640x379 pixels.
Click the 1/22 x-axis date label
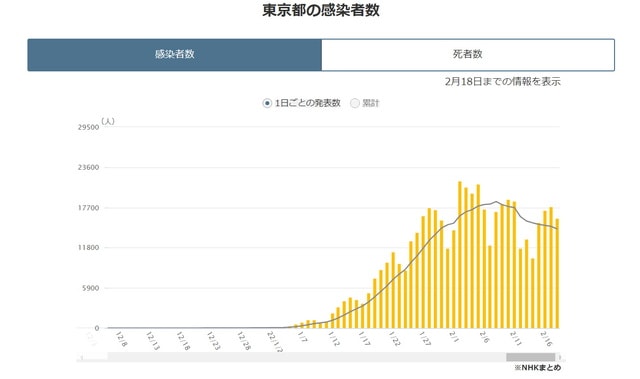pos(394,339)
